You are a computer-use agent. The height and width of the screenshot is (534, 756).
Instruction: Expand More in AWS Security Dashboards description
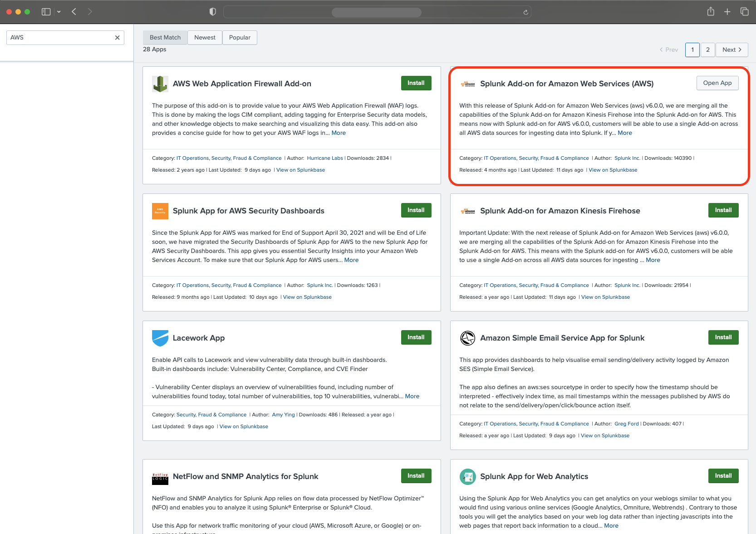351,260
